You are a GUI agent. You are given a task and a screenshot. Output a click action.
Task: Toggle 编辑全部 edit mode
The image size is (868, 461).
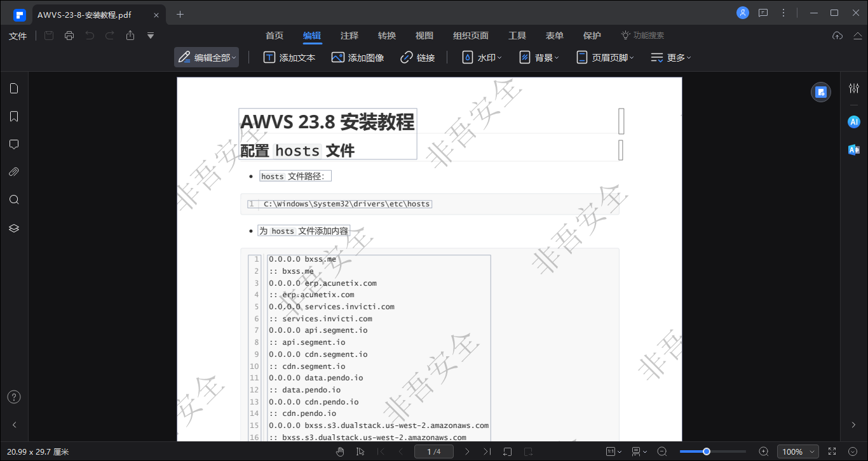pyautogui.click(x=207, y=58)
